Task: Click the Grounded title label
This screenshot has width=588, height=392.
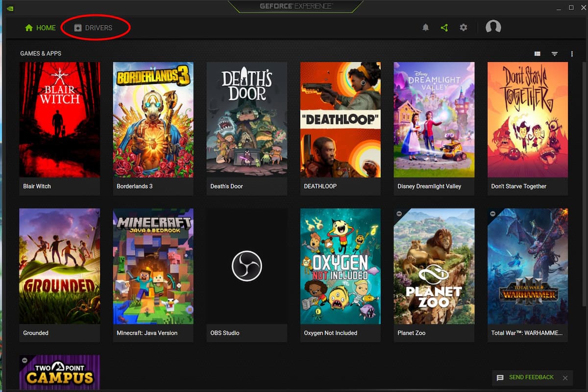Action: 36,333
